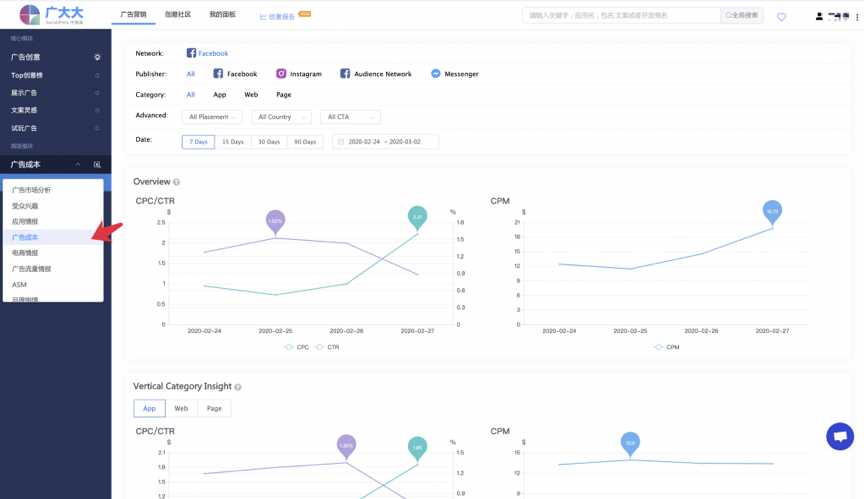Select Page in the Category row

284,95
